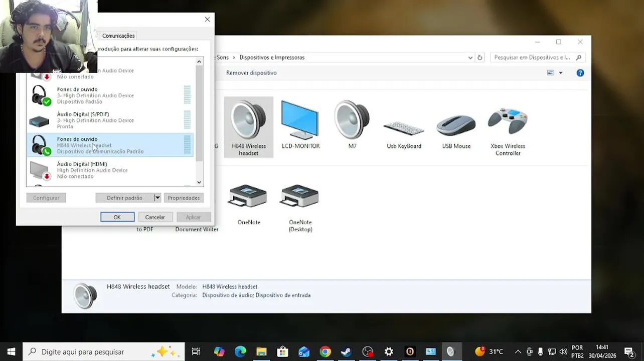
Task: Launch Copilot from the taskbar
Action: [x=219, y=351]
